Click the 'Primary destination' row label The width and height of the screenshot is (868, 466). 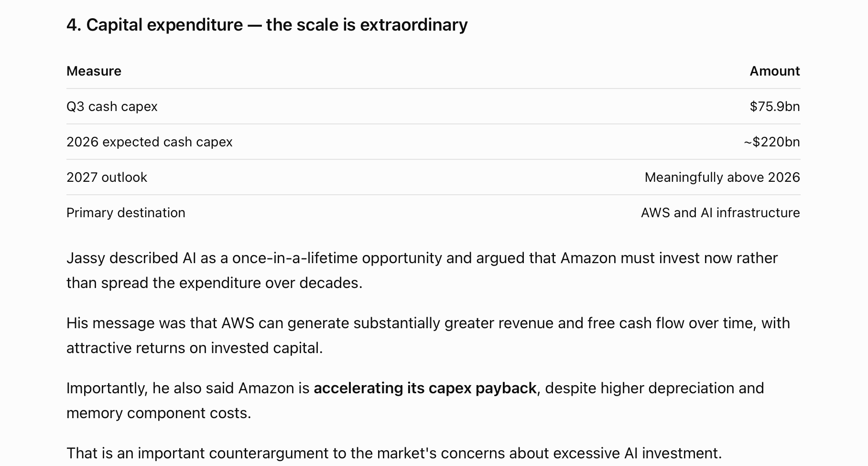126,212
